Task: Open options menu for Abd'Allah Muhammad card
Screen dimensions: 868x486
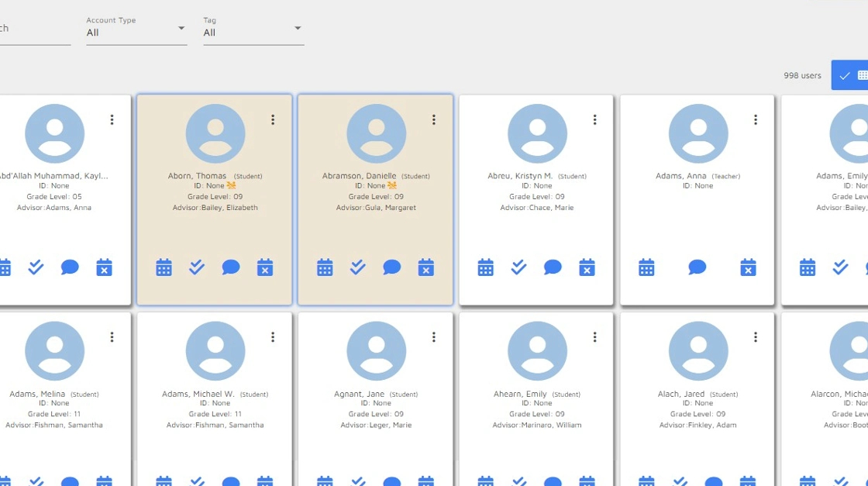Action: (x=112, y=119)
